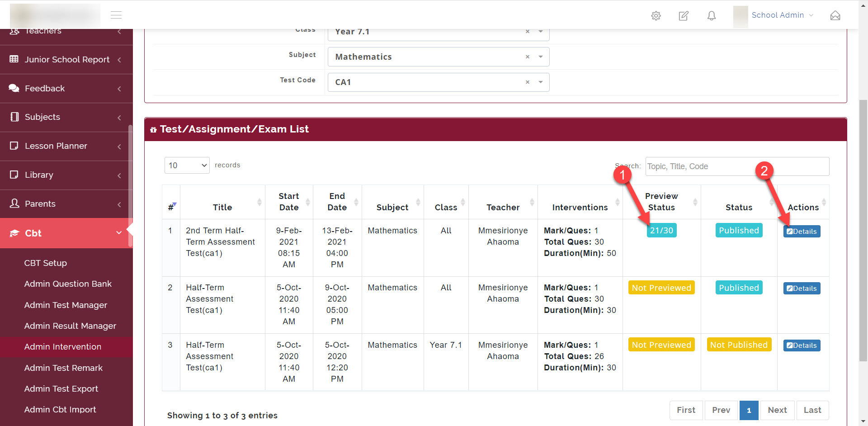The width and height of the screenshot is (868, 426).
Task: Expand the Subjects sidebar menu
Action: click(66, 117)
